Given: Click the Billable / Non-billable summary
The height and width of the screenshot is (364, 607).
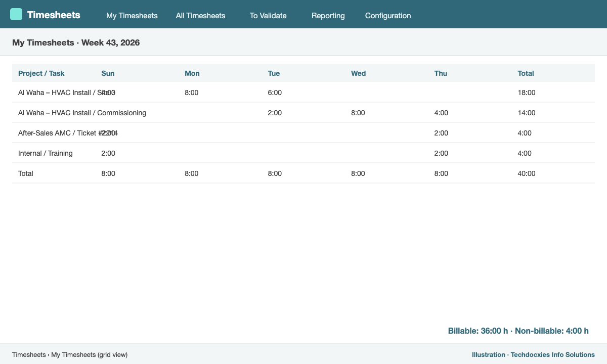Looking at the screenshot, I should 518,331.
